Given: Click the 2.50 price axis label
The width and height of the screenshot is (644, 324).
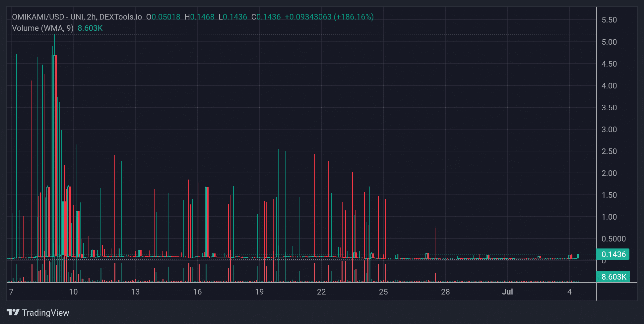Looking at the screenshot, I should (x=609, y=151).
